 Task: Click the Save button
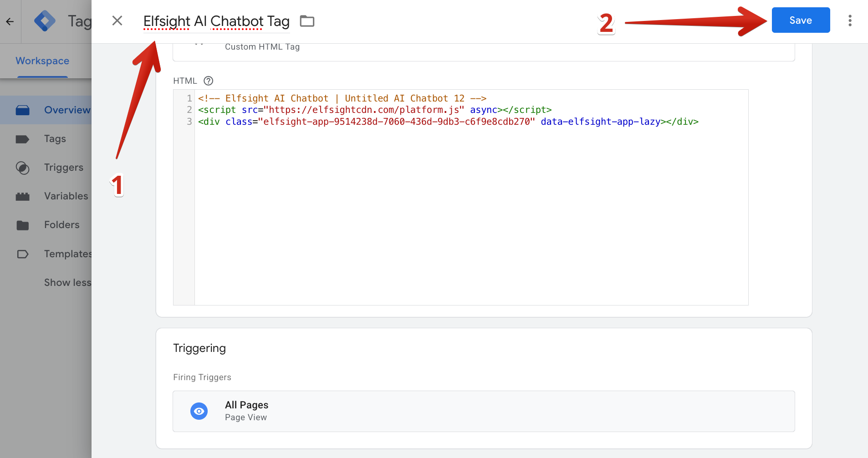pos(801,20)
